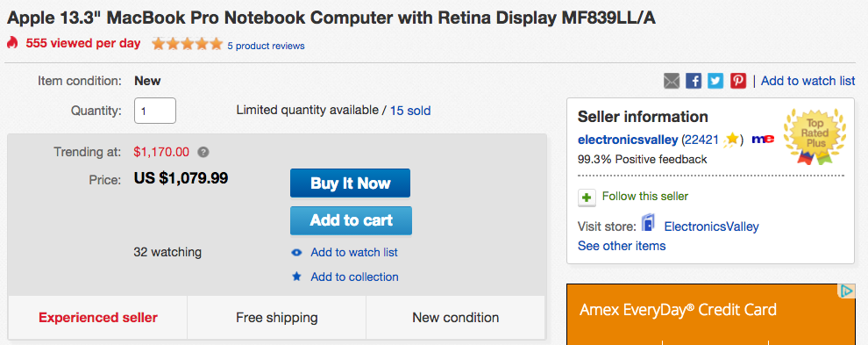
Task: Click the eye icon for watch list
Action: pyautogui.click(x=296, y=253)
